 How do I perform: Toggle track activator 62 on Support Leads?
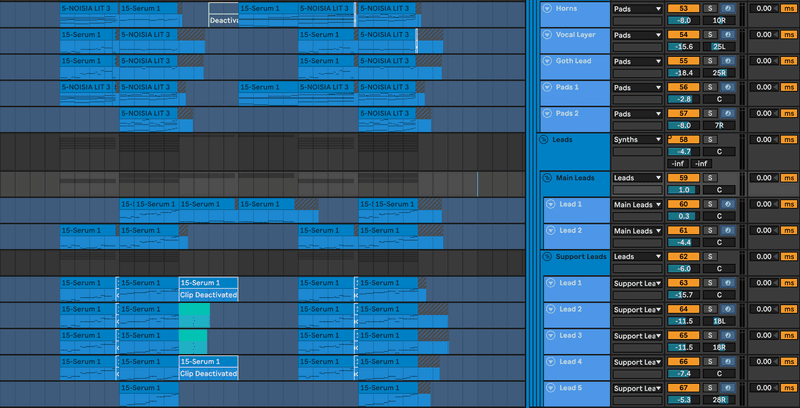[683, 257]
